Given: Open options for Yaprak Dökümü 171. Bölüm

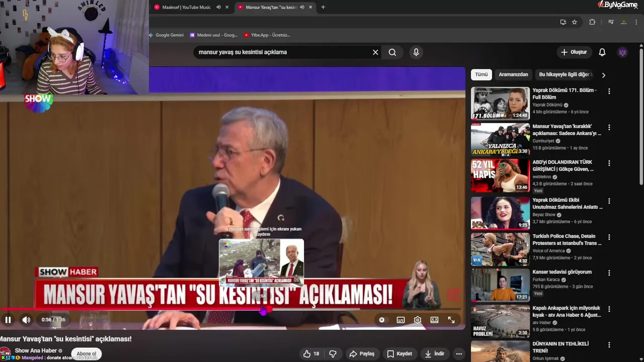Looking at the screenshot, I should 609,92.
